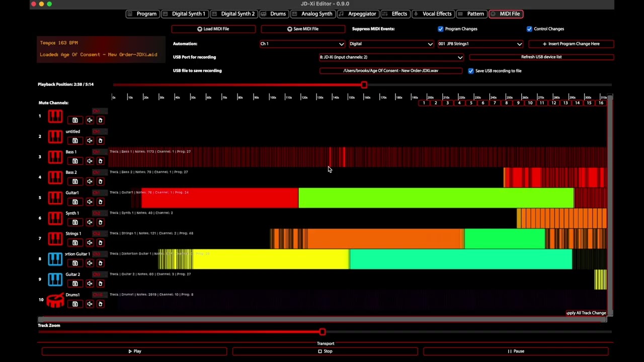
Task: Click the keyboard icon for untitled track 2
Action: [x=55, y=137]
